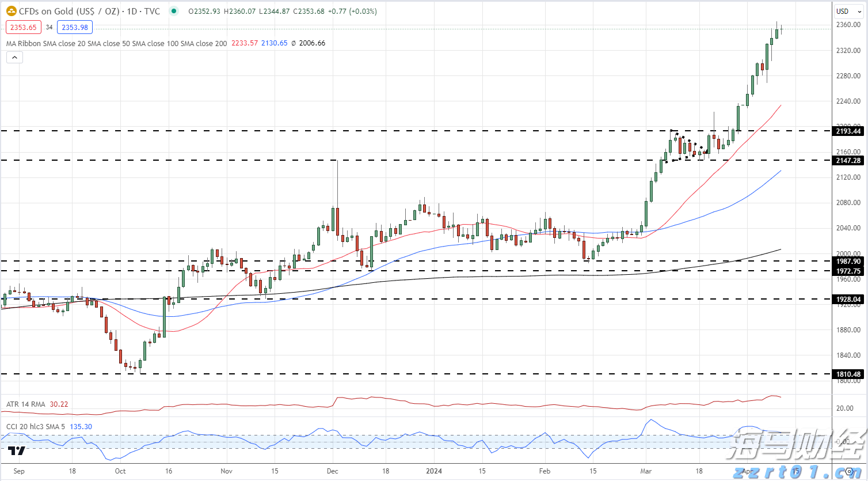The image size is (868, 481).
Task: Click the 2024 label on the time axis
Action: 434,471
